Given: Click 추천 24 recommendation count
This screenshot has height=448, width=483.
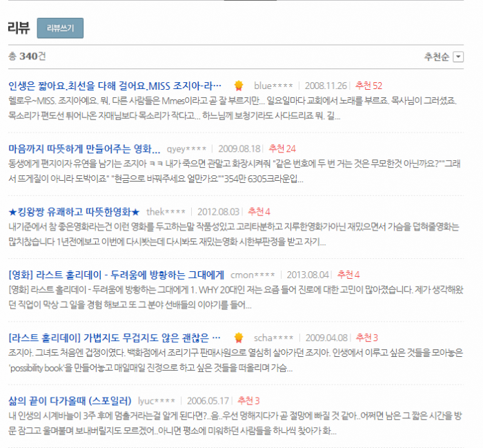Looking at the screenshot, I should [282, 149].
